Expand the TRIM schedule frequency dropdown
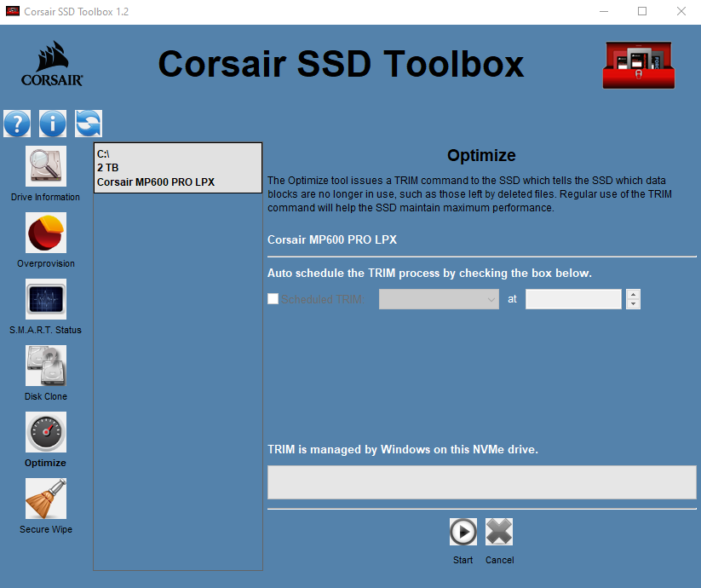 pyautogui.click(x=439, y=299)
